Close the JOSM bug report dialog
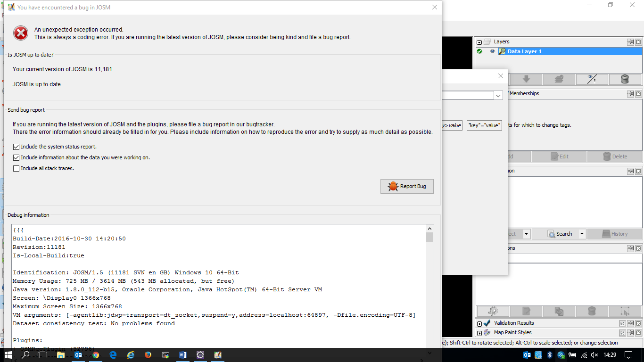 coord(435,7)
